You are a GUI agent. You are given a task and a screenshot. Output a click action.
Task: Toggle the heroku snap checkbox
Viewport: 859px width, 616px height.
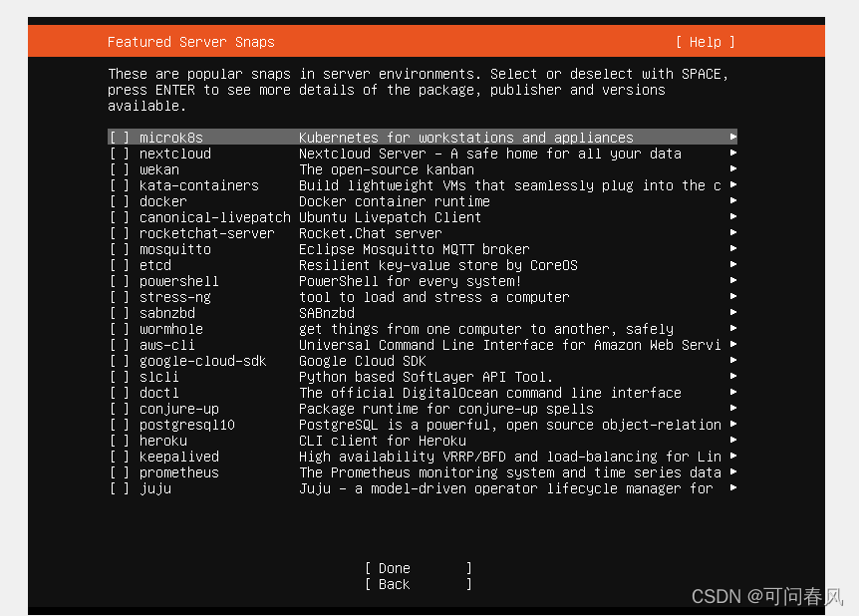(x=120, y=441)
